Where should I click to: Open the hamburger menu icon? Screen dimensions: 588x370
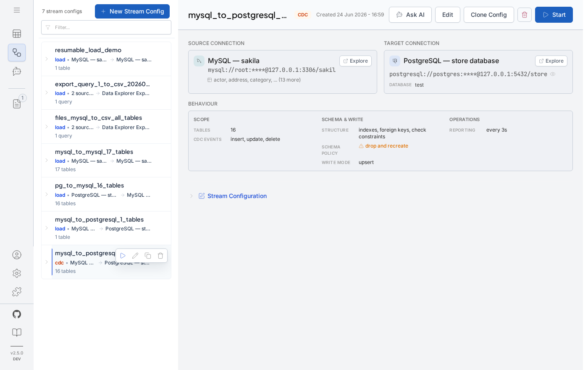click(17, 10)
